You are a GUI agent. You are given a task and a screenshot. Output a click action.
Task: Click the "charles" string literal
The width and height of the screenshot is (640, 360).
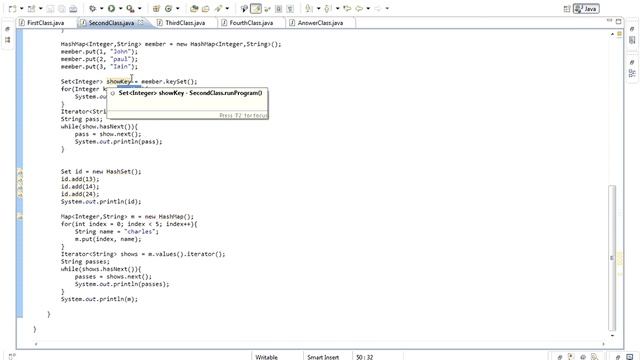141,231
